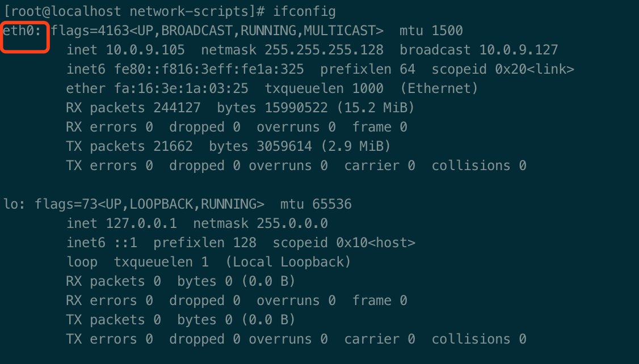
Task: Click the RX packets count 244127
Action: (x=177, y=108)
